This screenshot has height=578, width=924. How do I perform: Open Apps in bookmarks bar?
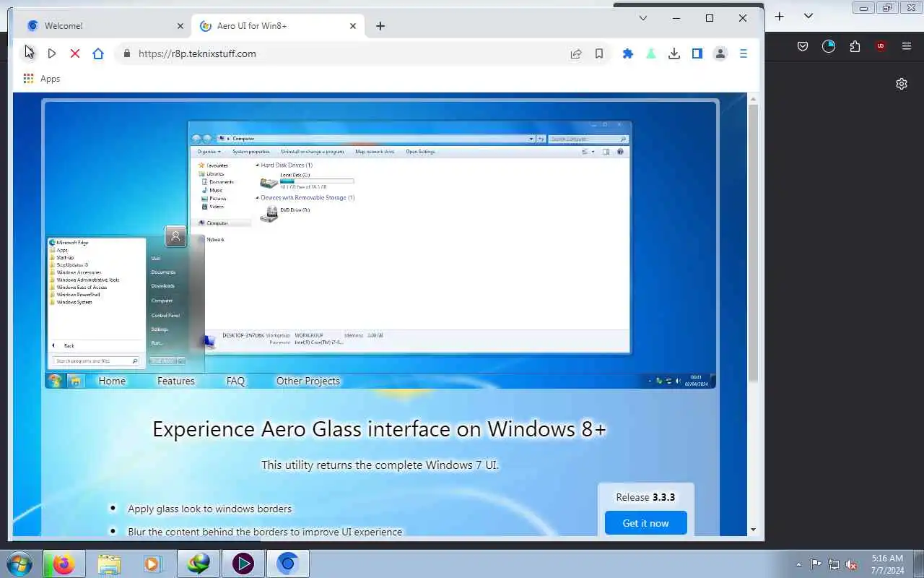tap(41, 79)
